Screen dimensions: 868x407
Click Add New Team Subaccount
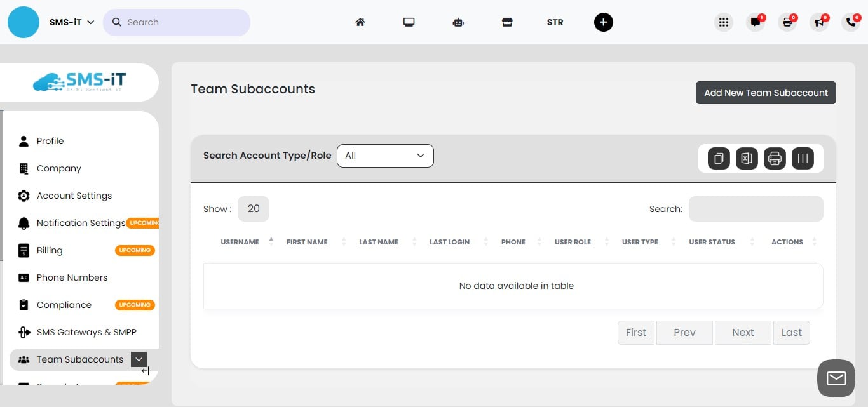[765, 93]
